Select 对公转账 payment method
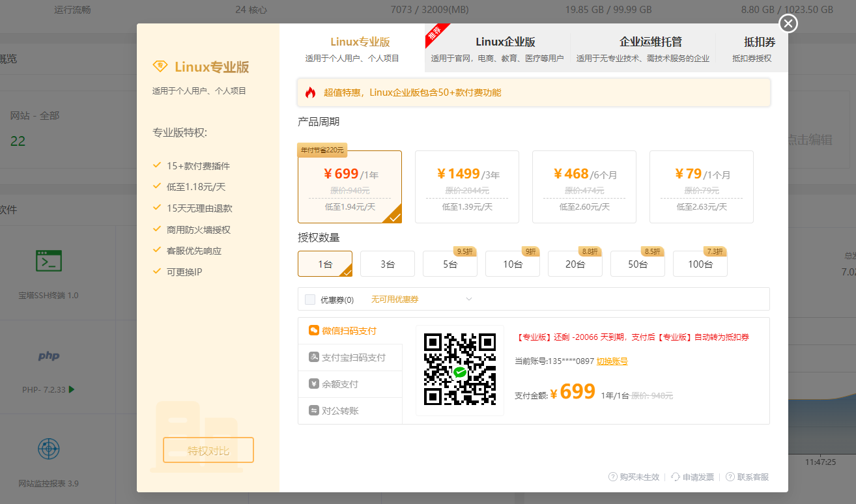This screenshot has height=504, width=856. 350,411
